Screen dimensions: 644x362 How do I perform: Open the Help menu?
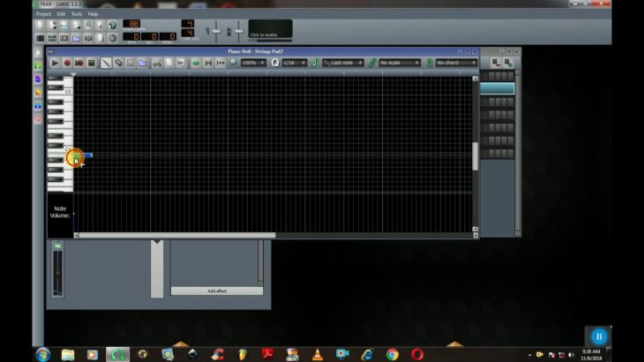pyautogui.click(x=93, y=14)
